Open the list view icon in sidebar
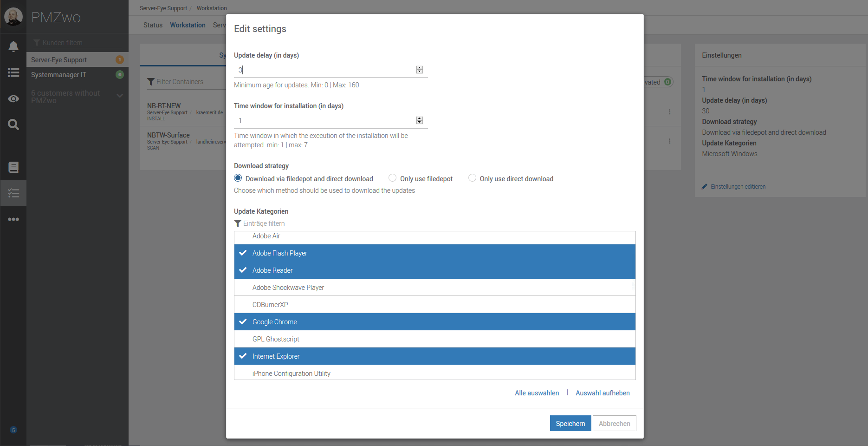Screen dimensions: 868x446 pos(13,72)
